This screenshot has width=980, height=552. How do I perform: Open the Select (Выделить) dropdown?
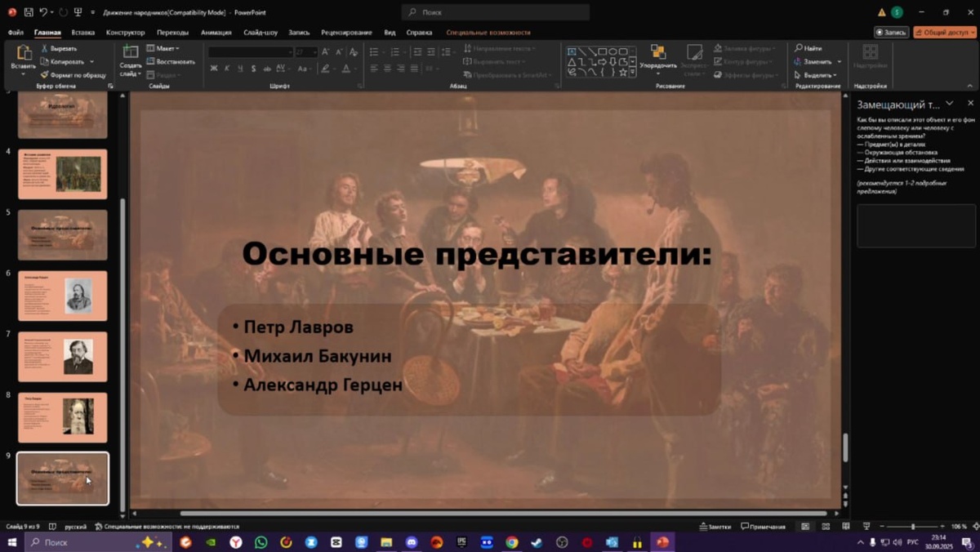(x=815, y=75)
